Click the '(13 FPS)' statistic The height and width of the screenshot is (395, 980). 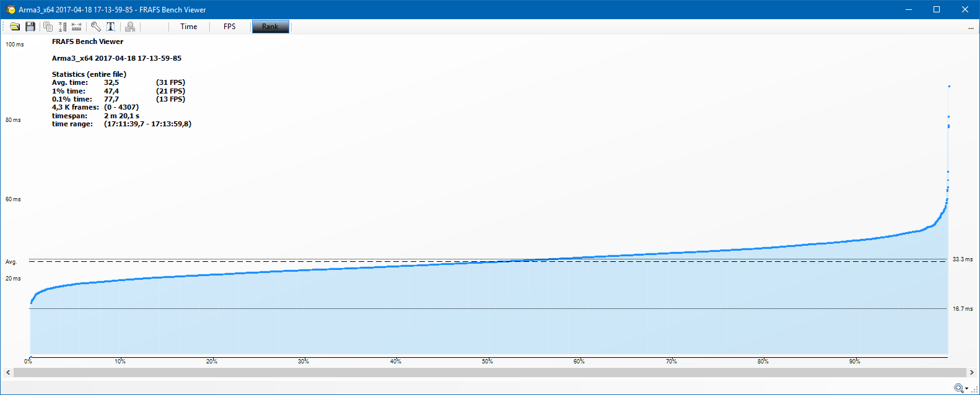pos(170,99)
